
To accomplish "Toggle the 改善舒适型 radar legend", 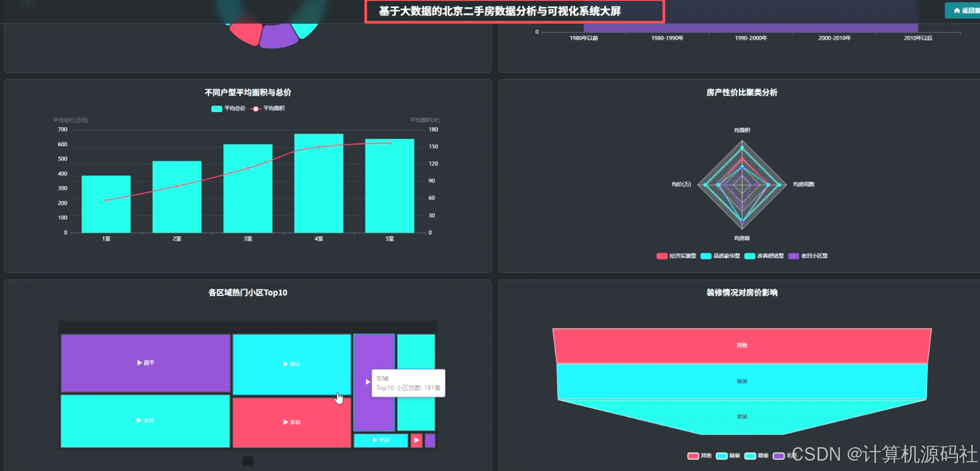I will pyautogui.click(x=764, y=256).
